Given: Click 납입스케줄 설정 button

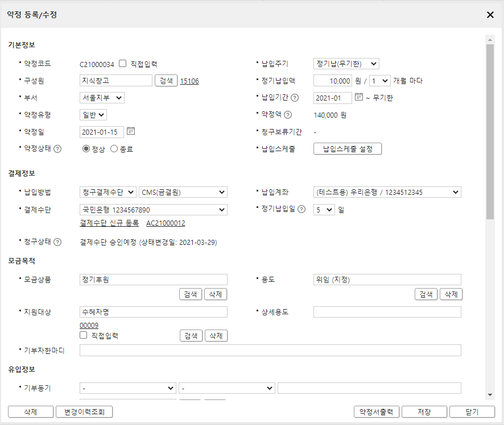Looking at the screenshot, I should coord(348,149).
